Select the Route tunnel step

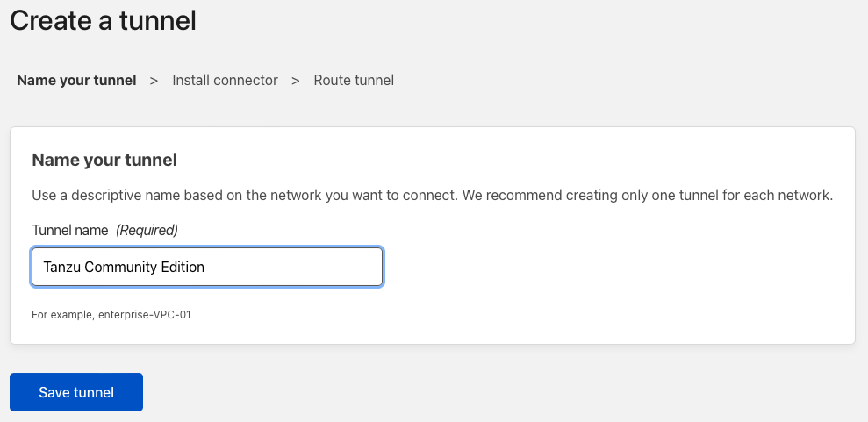tap(354, 80)
